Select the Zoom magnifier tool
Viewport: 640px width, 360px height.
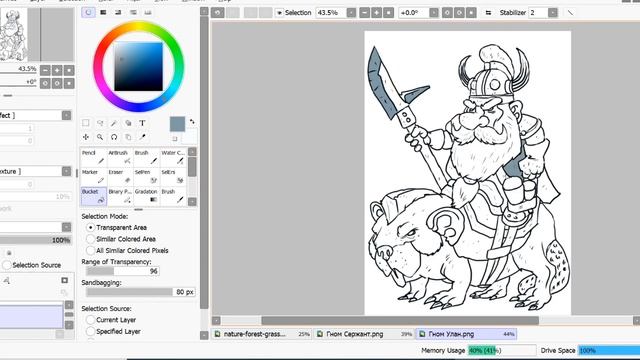[x=100, y=137]
